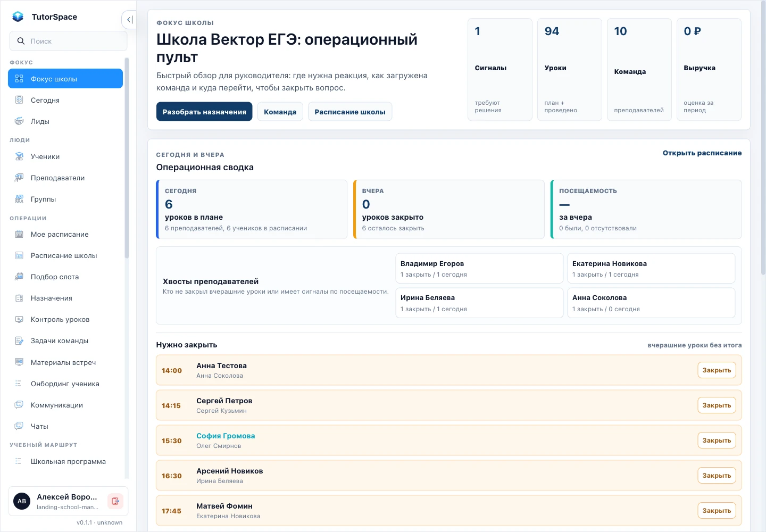
Task: Click the sidebar scrollbar
Action: click(127, 158)
